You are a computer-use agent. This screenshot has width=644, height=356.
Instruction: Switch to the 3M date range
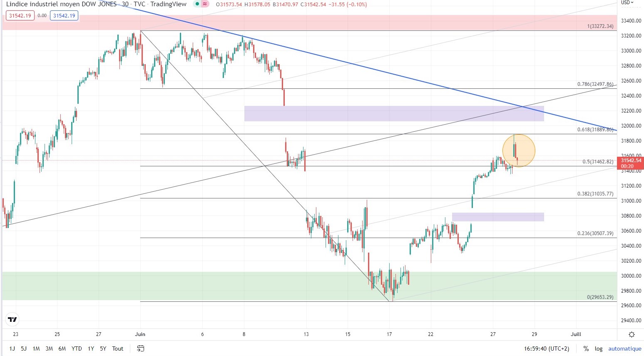(49, 348)
